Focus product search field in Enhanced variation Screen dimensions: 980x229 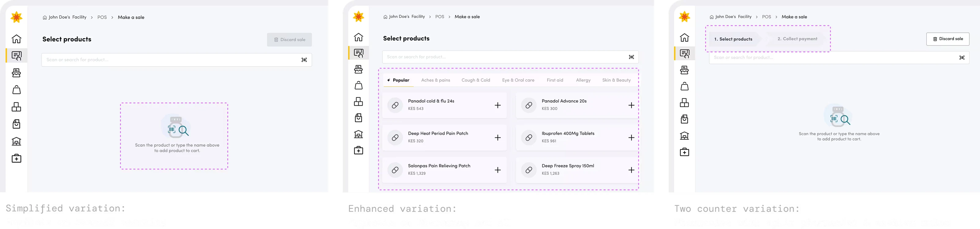click(x=510, y=57)
